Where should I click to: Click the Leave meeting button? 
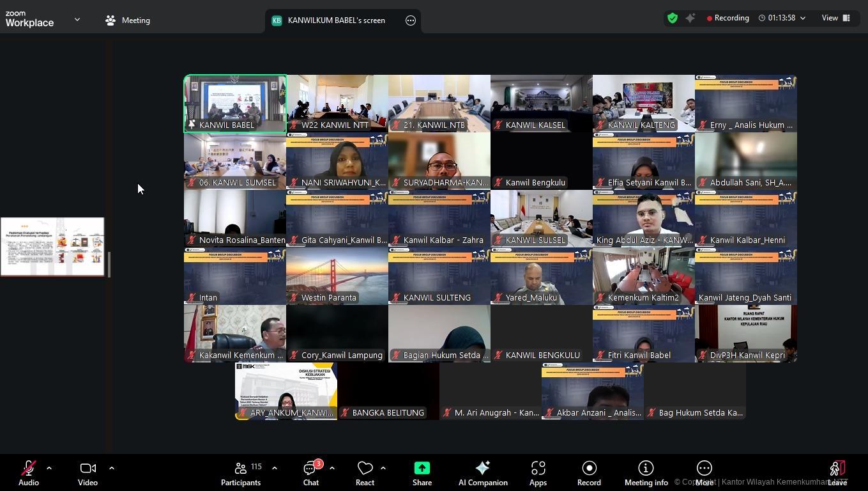click(x=837, y=474)
